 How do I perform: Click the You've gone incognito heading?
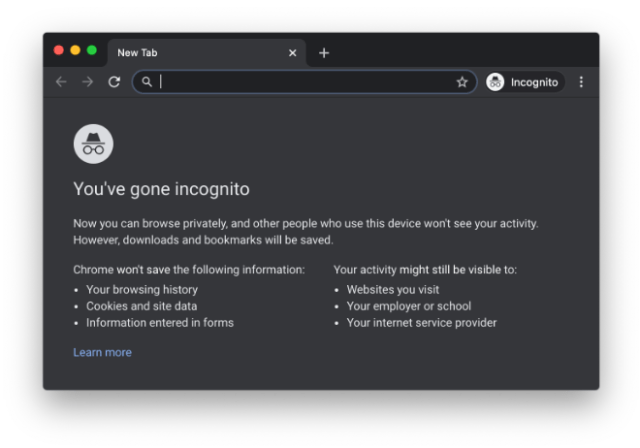coord(161,189)
